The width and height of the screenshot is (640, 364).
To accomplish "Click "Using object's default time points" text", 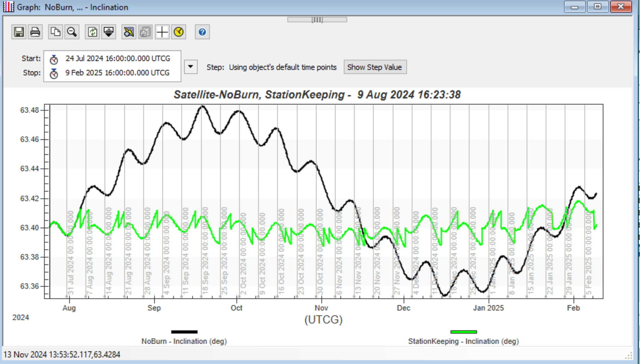I will coord(283,67).
